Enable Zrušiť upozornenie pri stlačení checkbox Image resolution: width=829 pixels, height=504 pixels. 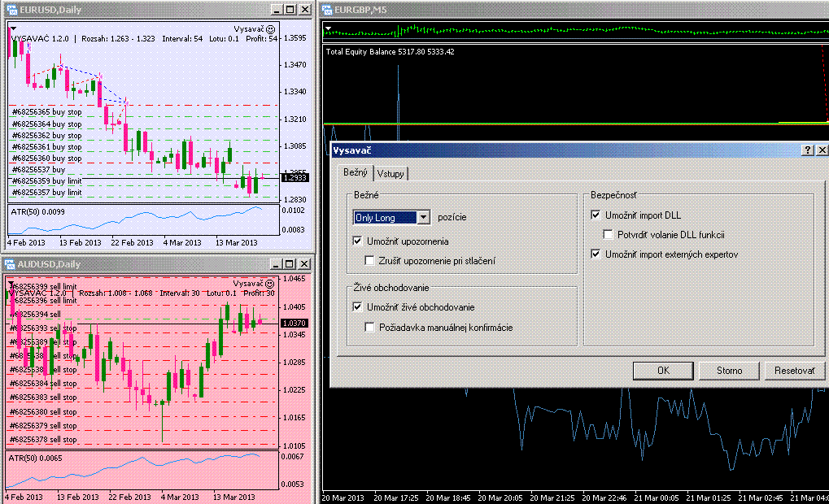(369, 260)
